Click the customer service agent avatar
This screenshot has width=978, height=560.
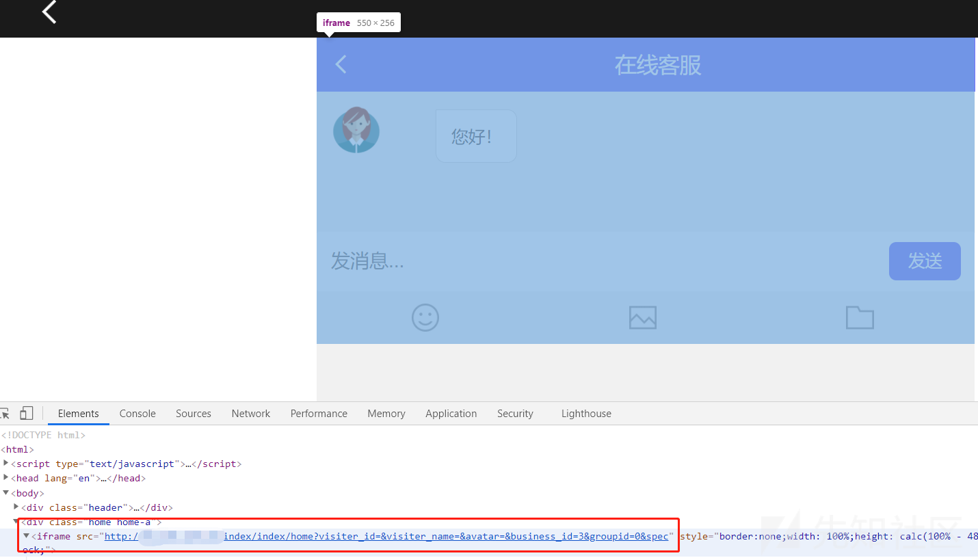click(356, 130)
